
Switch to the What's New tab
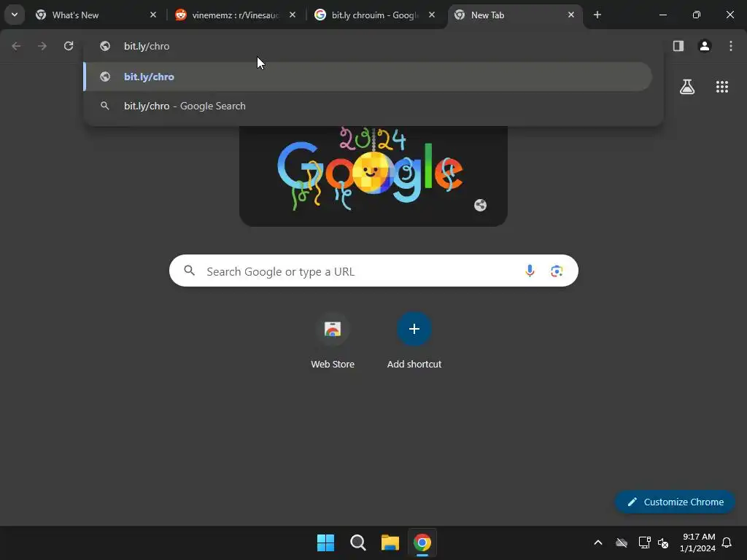click(96, 15)
